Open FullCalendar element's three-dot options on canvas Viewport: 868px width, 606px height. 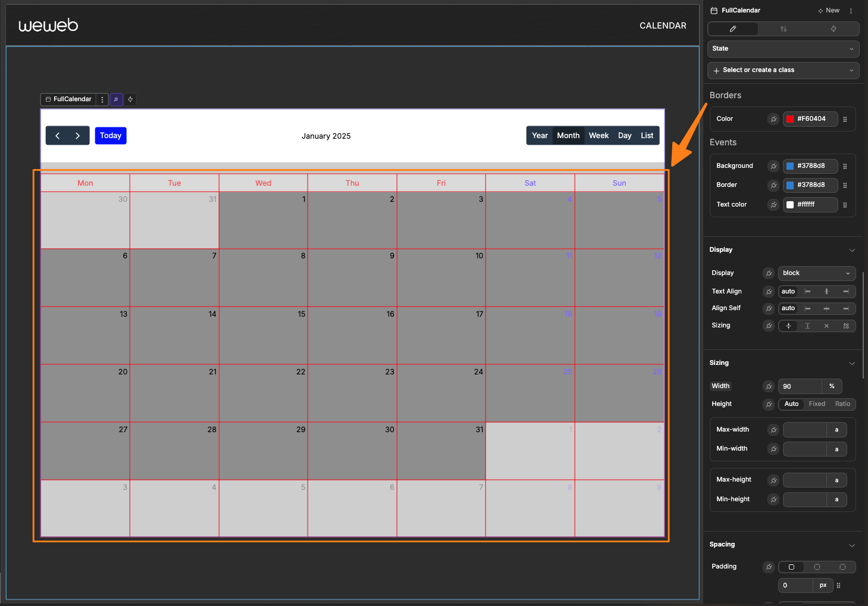tap(102, 99)
